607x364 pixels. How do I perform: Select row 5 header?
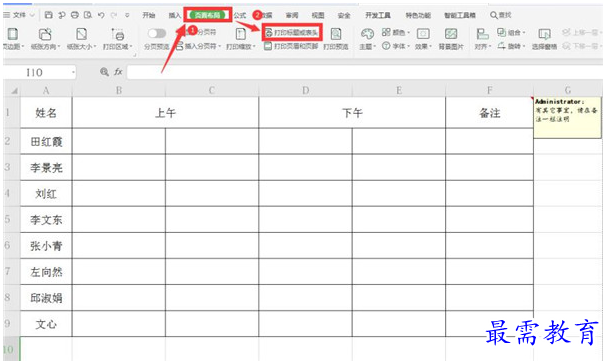[12, 219]
